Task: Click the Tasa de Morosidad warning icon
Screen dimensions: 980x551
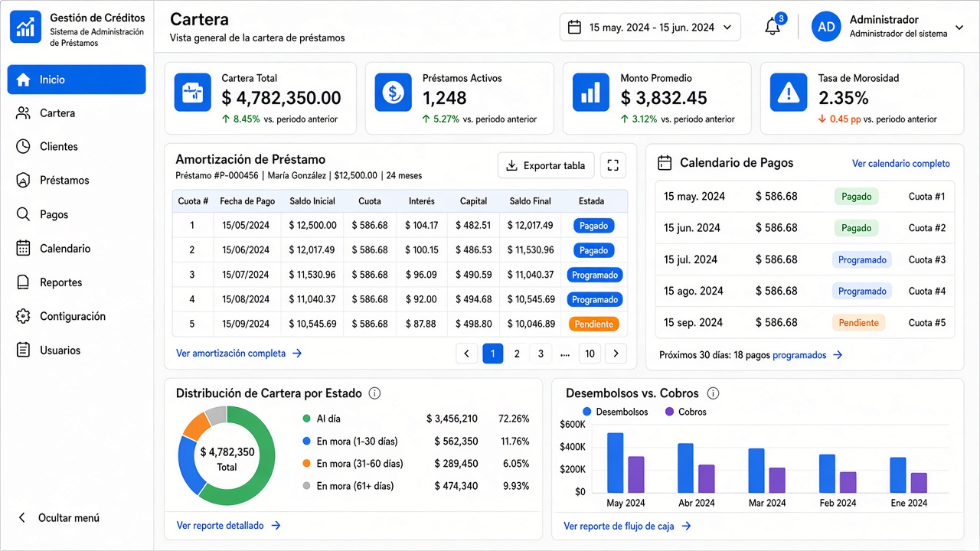Action: [788, 93]
